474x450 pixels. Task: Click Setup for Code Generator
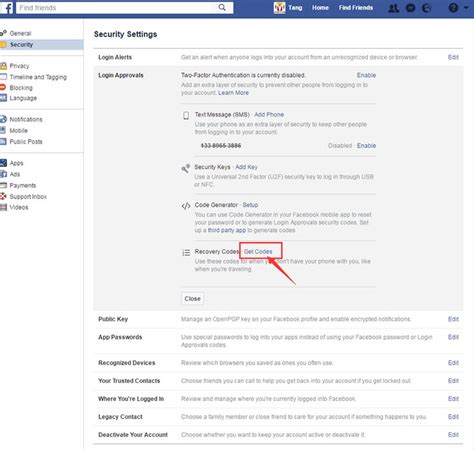click(250, 205)
